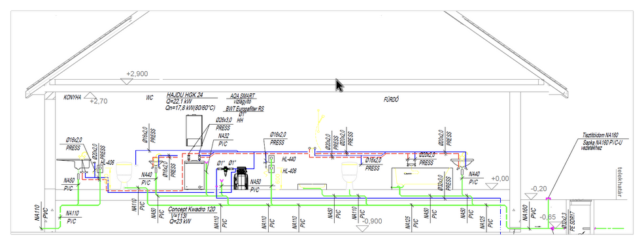This screenshot has width=644, height=245.
Task: Click the +0,00 level triangle marker
Action: (491, 186)
